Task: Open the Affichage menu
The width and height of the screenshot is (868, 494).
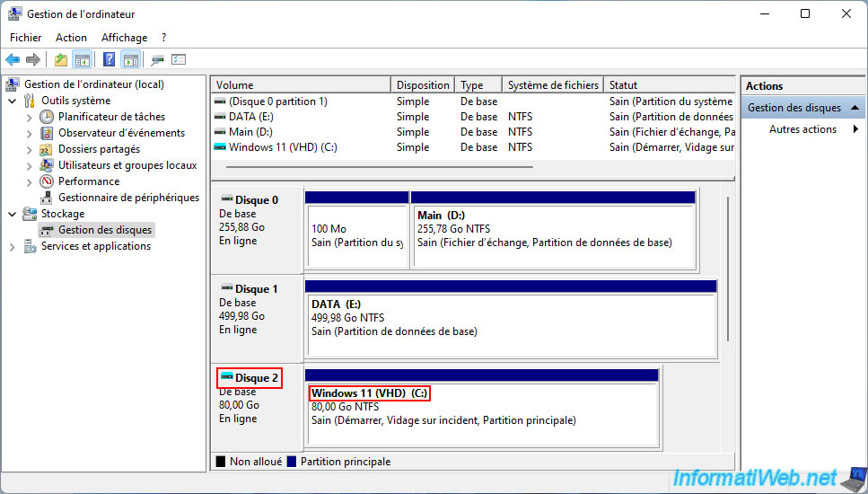Action: [x=124, y=37]
